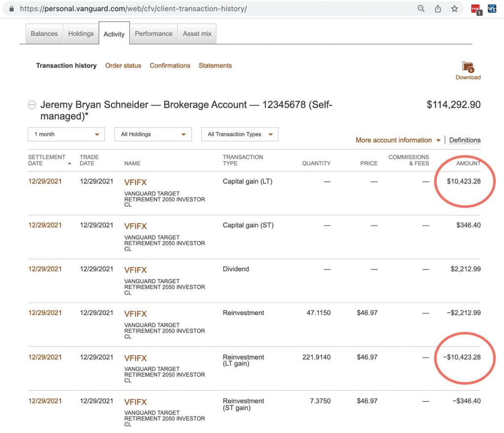The width and height of the screenshot is (504, 433).
Task: Click settlement date of Reinvestment (ST gain) row
Action: point(45,401)
